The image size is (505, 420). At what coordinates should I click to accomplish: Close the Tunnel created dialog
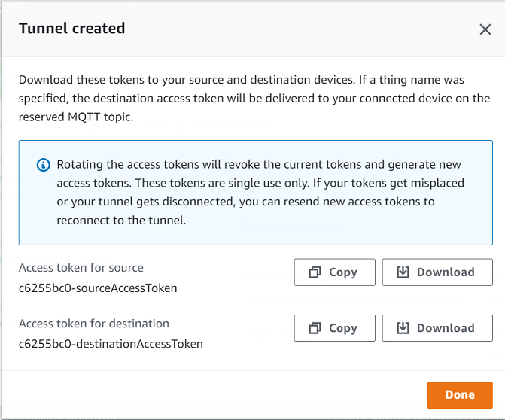[x=485, y=29]
